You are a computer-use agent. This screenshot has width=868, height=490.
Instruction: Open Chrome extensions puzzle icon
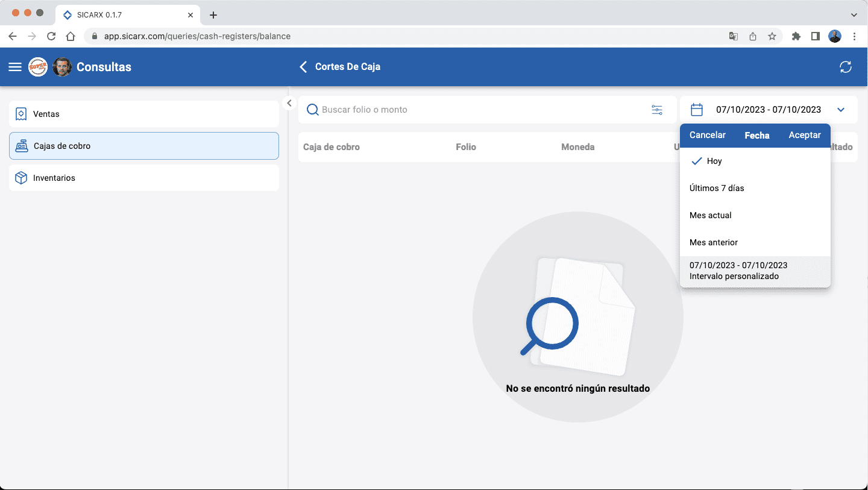coord(796,36)
